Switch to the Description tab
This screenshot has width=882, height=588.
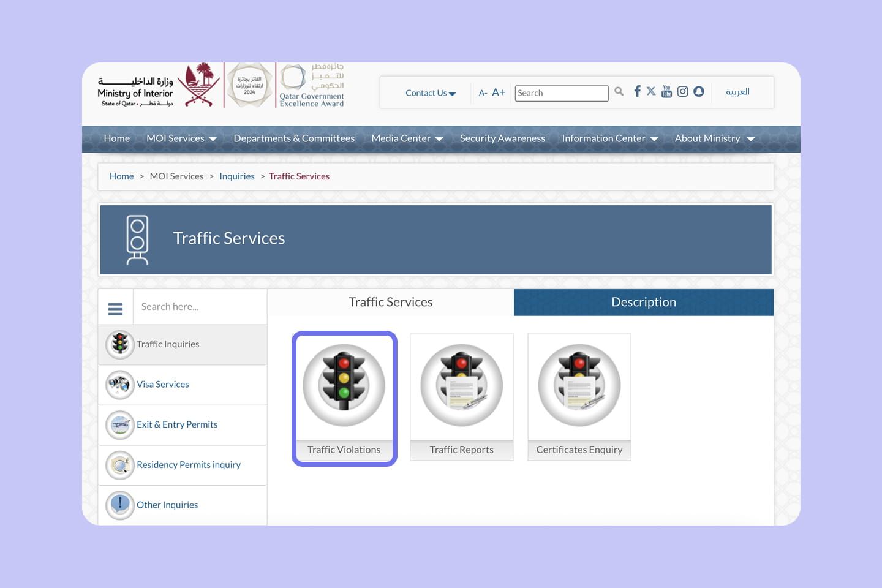point(643,303)
